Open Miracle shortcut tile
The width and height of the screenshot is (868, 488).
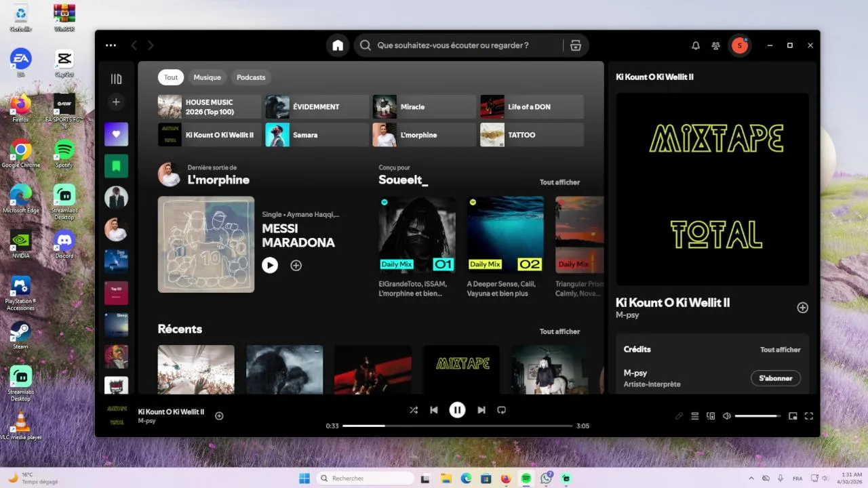pyautogui.click(x=425, y=106)
